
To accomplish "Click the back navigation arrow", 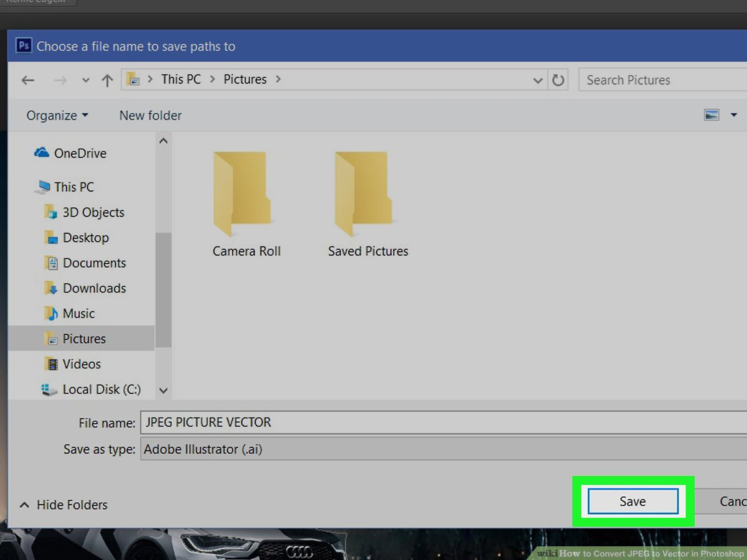I will pyautogui.click(x=27, y=80).
